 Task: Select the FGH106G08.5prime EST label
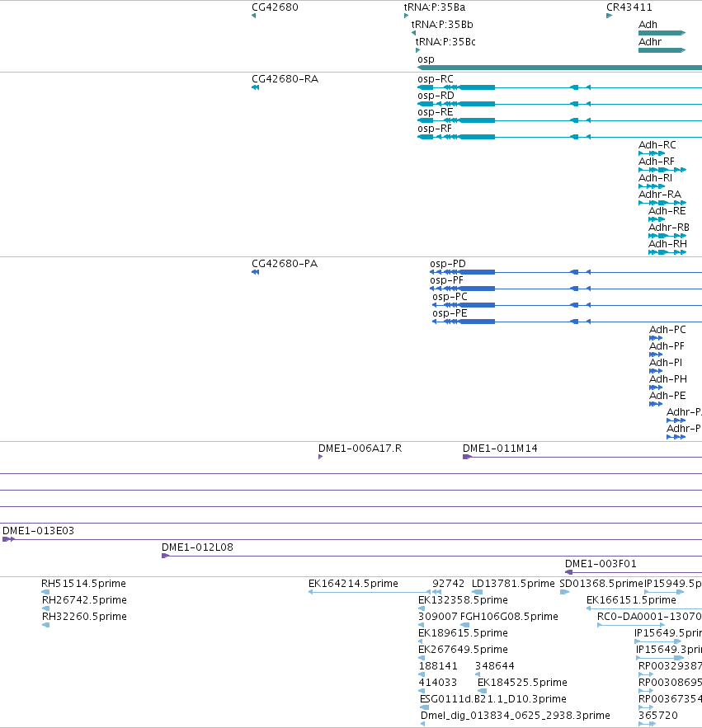point(509,617)
